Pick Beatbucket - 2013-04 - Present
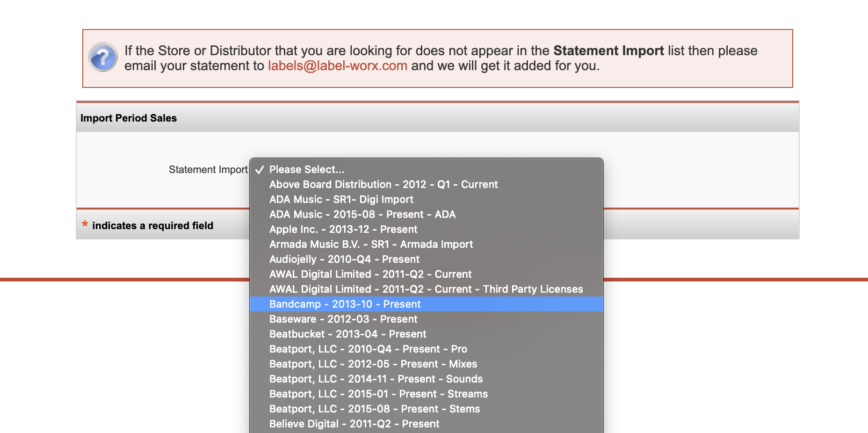The width and height of the screenshot is (868, 433). tap(427, 334)
